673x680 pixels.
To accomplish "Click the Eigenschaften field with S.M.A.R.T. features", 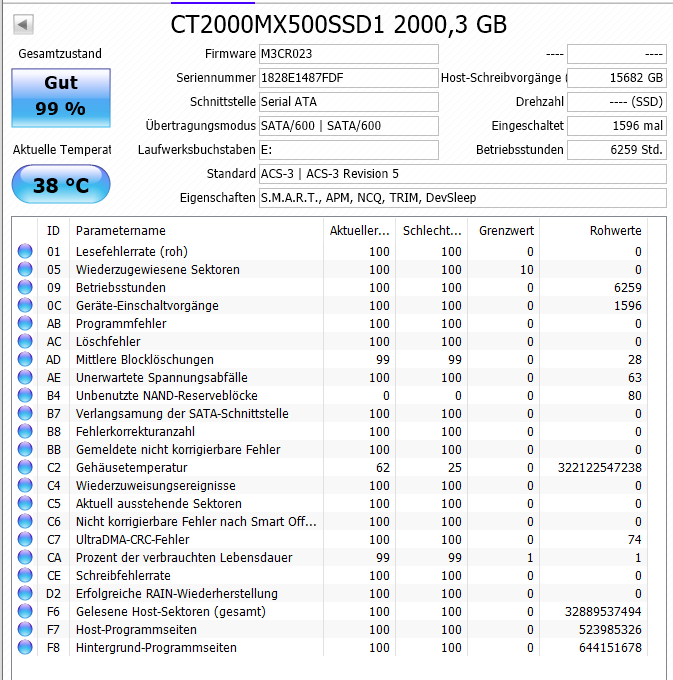I will [463, 198].
